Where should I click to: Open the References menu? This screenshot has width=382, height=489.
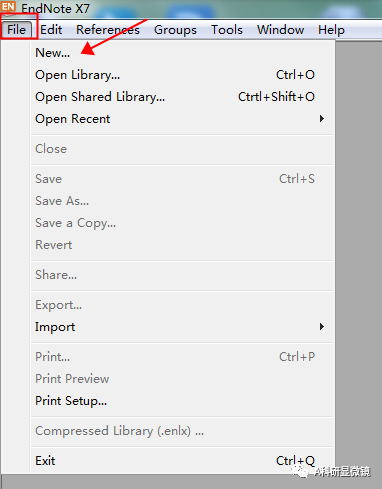pyautogui.click(x=108, y=30)
